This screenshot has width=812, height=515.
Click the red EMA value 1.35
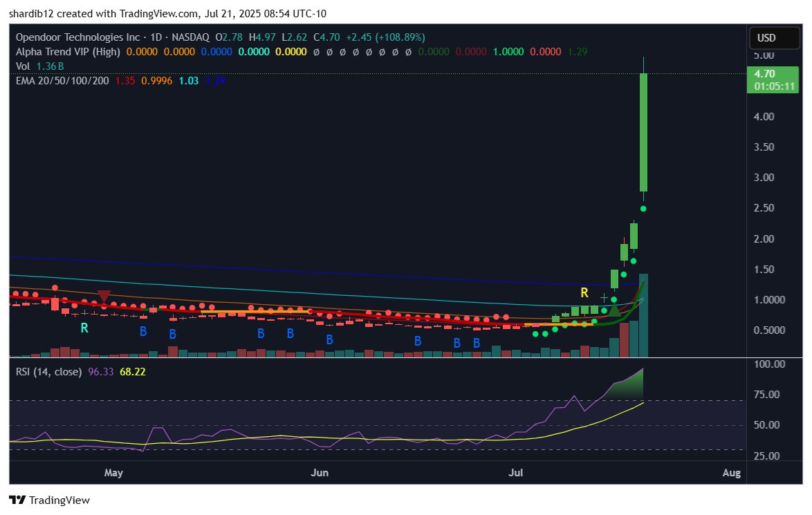[x=124, y=81]
